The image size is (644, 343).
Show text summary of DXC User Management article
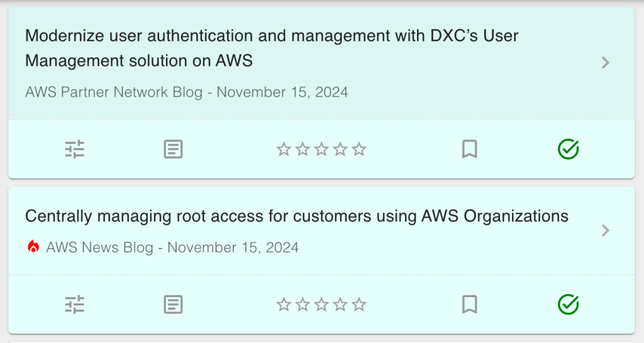(x=173, y=150)
